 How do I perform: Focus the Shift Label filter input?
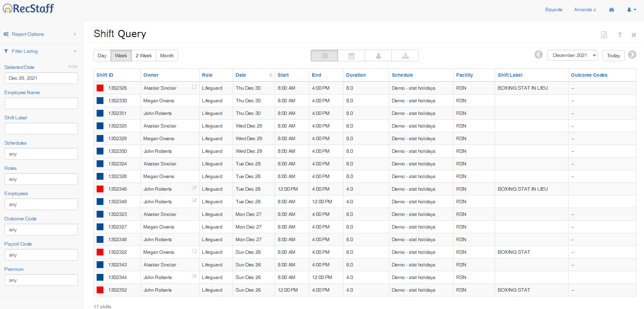point(41,129)
